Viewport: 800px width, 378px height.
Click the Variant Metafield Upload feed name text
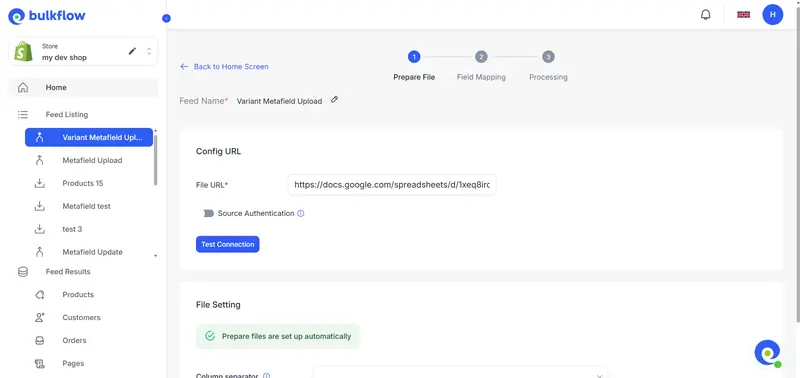(x=280, y=101)
